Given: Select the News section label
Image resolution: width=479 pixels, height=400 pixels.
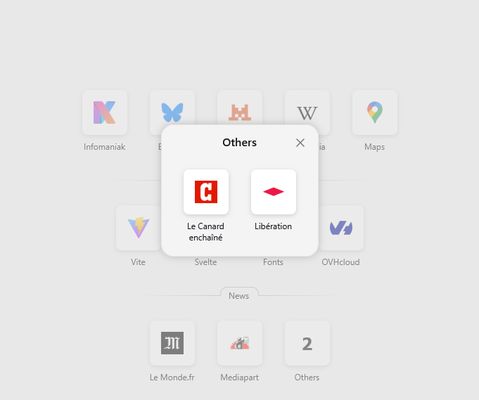Looking at the screenshot, I should [239, 296].
